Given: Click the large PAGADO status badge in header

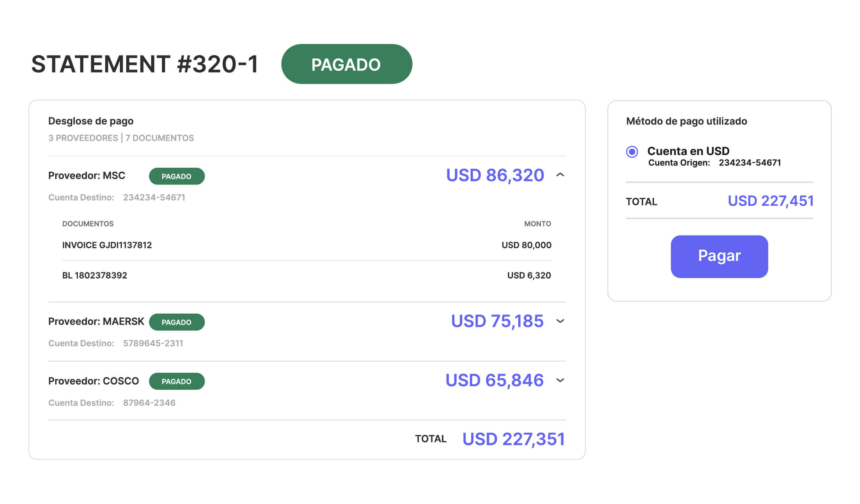Looking at the screenshot, I should pyautogui.click(x=346, y=64).
